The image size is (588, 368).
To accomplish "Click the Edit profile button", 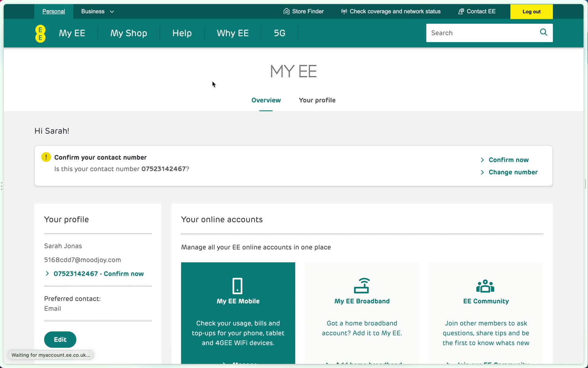I will pyautogui.click(x=60, y=339).
